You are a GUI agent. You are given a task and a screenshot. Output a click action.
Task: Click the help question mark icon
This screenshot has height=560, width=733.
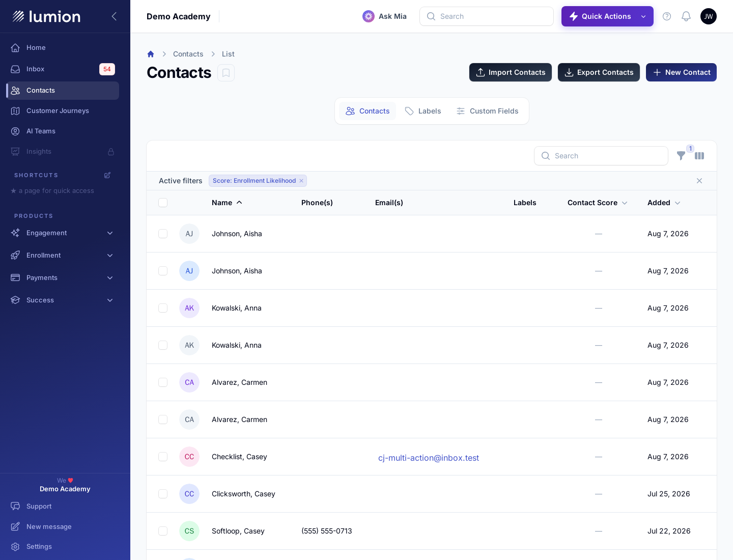667,16
